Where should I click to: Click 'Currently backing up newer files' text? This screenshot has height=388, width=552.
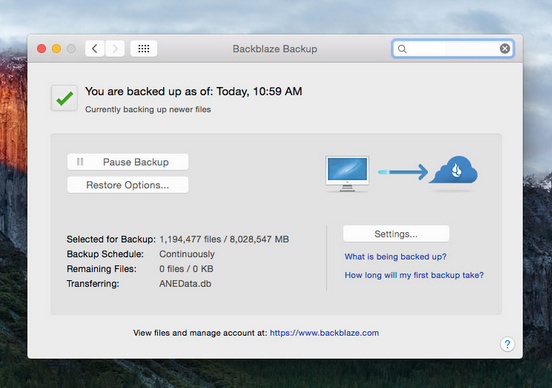tap(148, 109)
